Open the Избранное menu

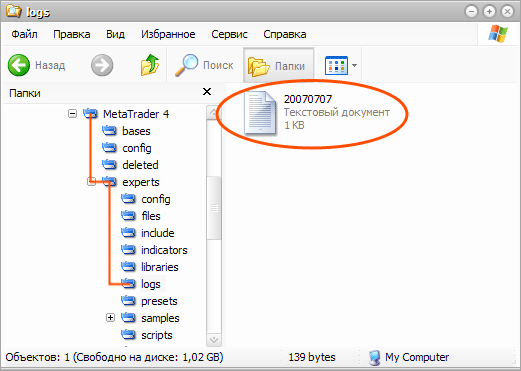[168, 34]
